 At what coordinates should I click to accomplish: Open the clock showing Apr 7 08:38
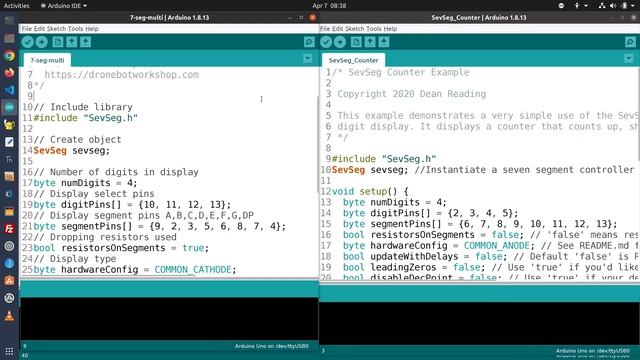point(329,6)
